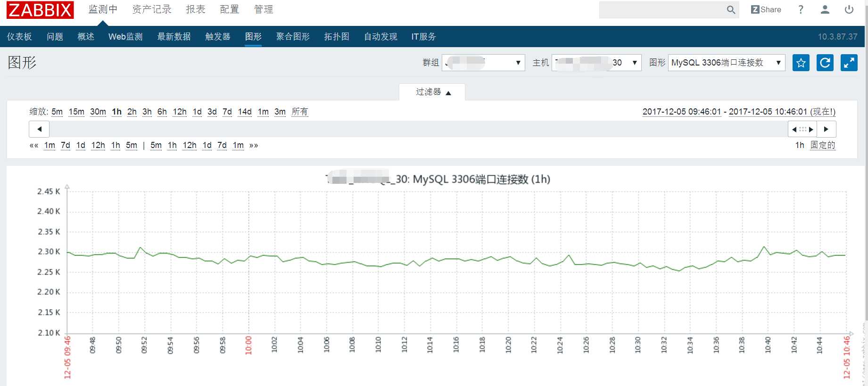868x386 pixels.
Task: Go to 聚合图形 submenu item
Action: [293, 37]
